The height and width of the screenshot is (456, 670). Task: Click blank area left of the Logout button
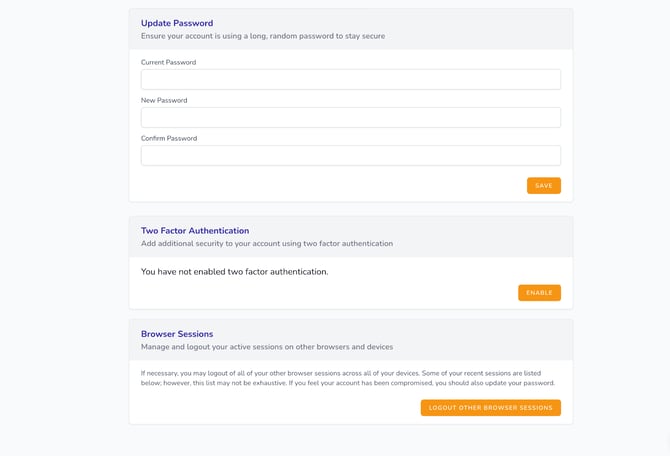click(x=270, y=408)
